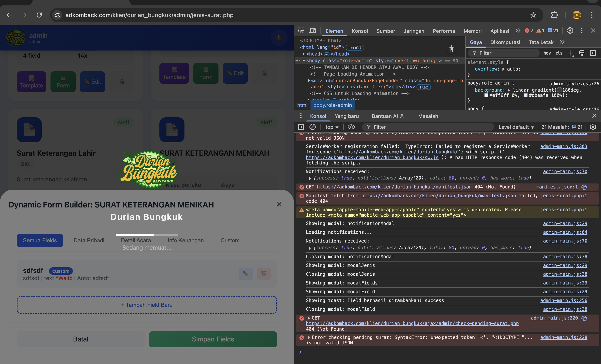Open the top context dropdown

(x=332, y=127)
